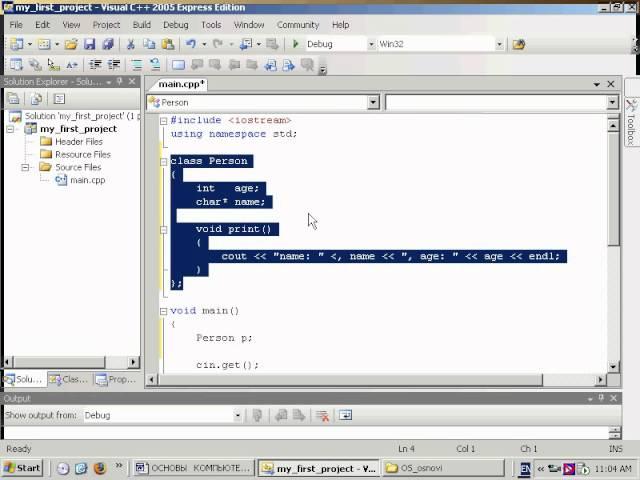Viewport: 640px width, 480px height.
Task: Open the Edit menu
Action: coord(42,24)
